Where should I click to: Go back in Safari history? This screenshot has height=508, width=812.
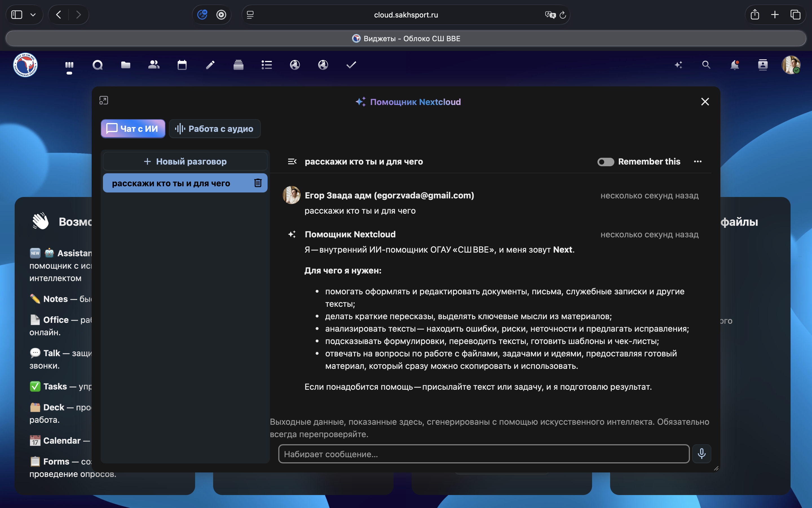click(59, 15)
